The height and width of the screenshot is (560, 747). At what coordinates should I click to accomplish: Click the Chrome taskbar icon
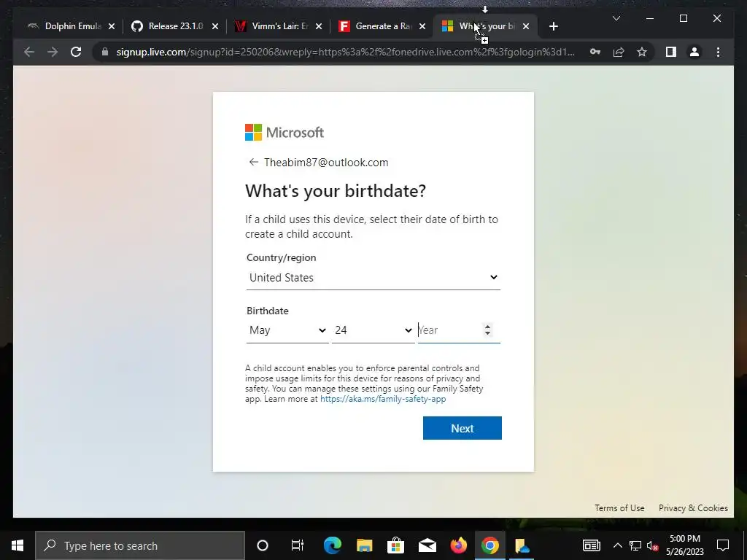(x=489, y=545)
